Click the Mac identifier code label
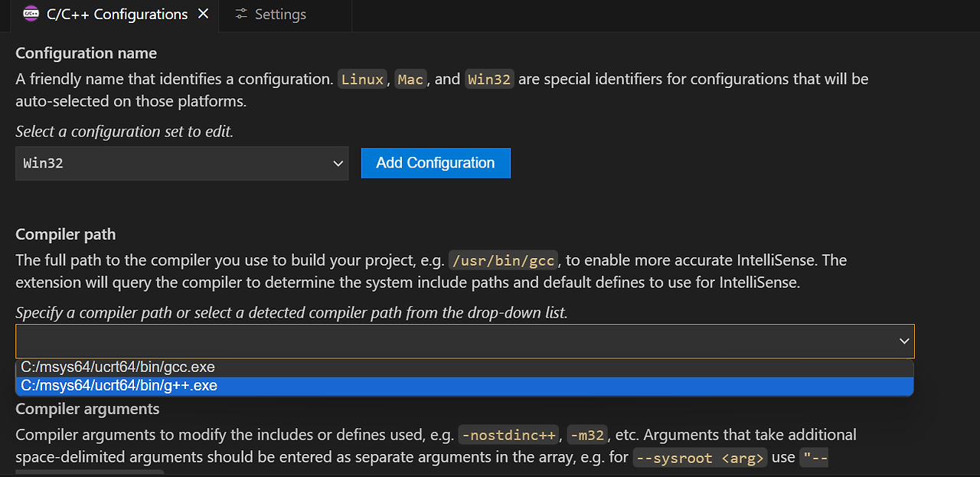The height and width of the screenshot is (477, 980). [410, 80]
